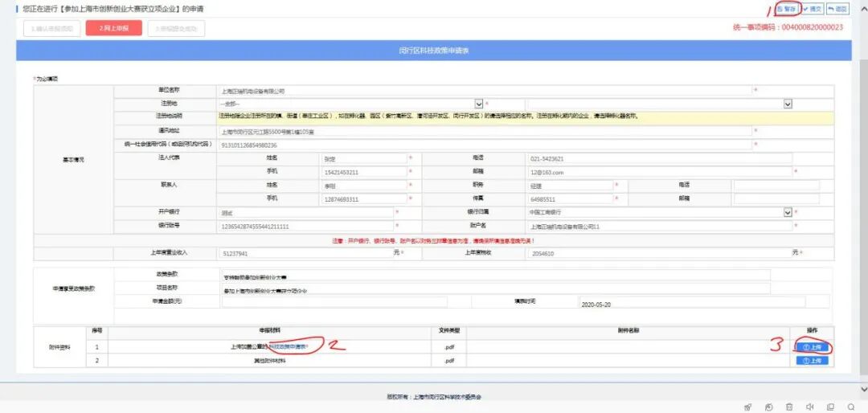Click the 银行账号 bank account number field
868x413 pixels.
(305, 226)
